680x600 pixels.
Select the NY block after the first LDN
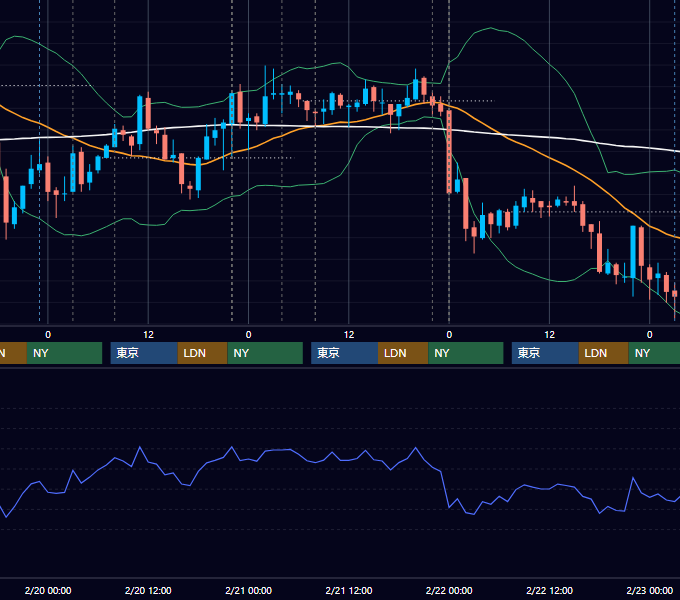[x=265, y=353]
